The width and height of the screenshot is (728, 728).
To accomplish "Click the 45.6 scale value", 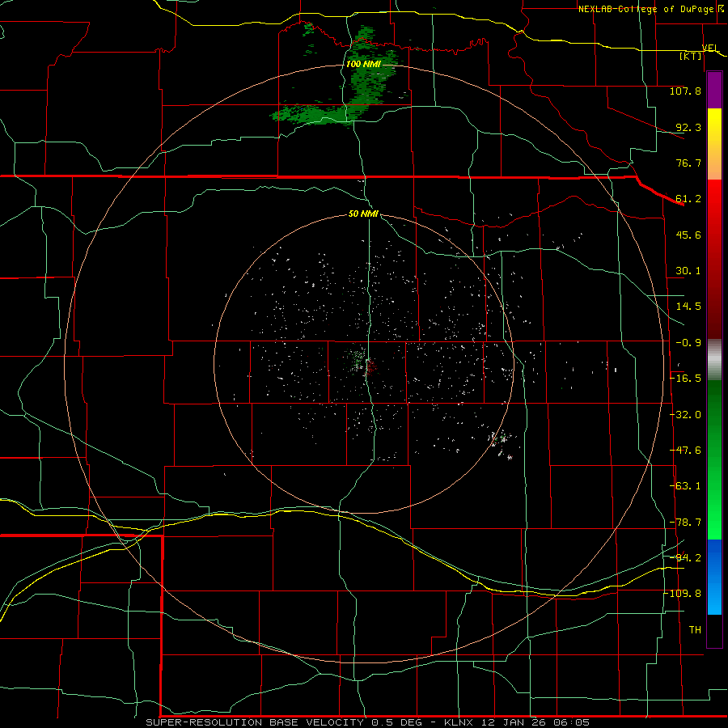I will tap(688, 235).
